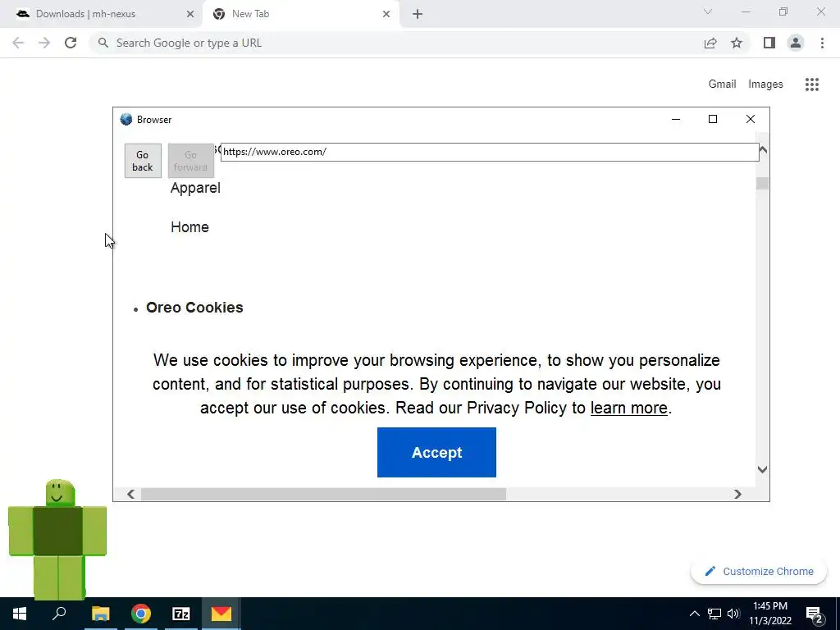
Task: Open Chrome three-dot menu
Action: tap(822, 43)
